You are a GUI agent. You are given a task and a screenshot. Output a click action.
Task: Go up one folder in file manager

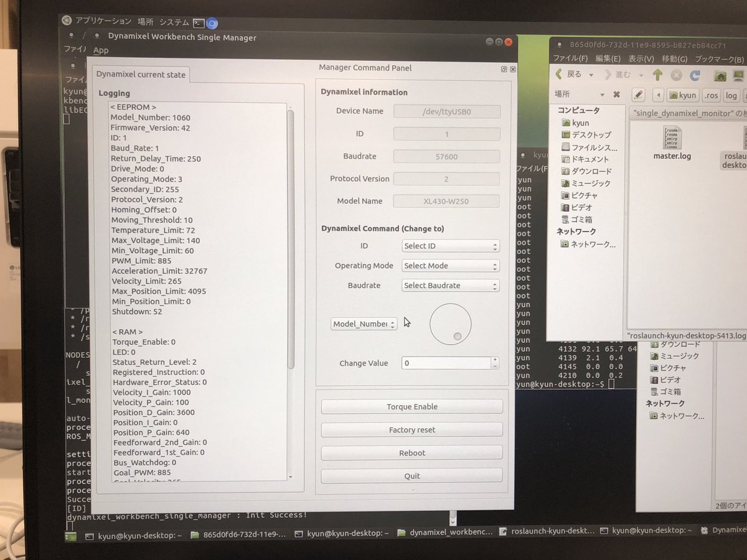coord(657,75)
